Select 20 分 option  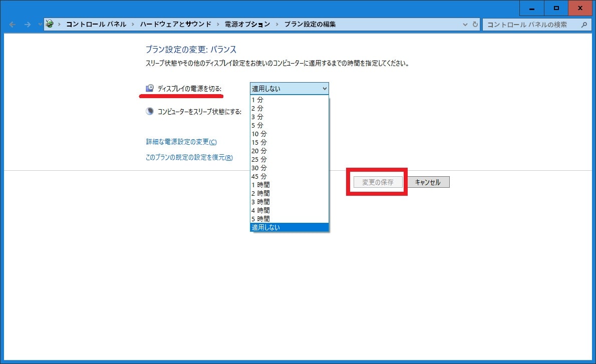(x=289, y=151)
